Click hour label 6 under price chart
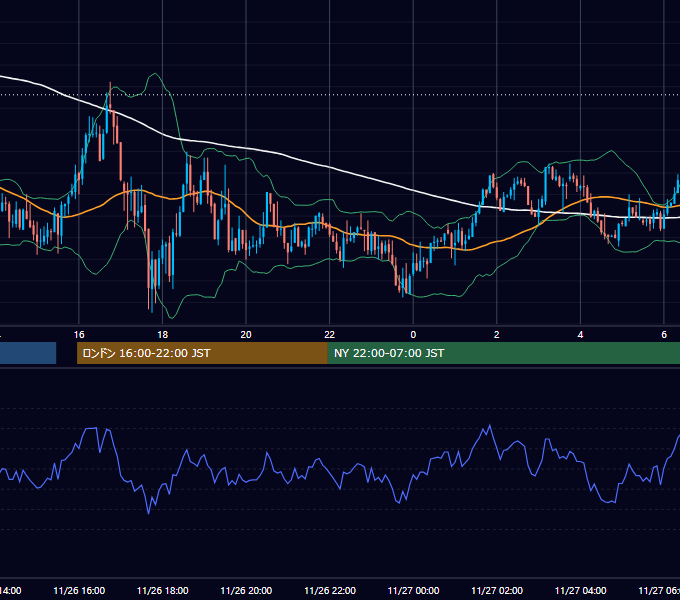Screen dimensions: 680x600 tap(664, 335)
